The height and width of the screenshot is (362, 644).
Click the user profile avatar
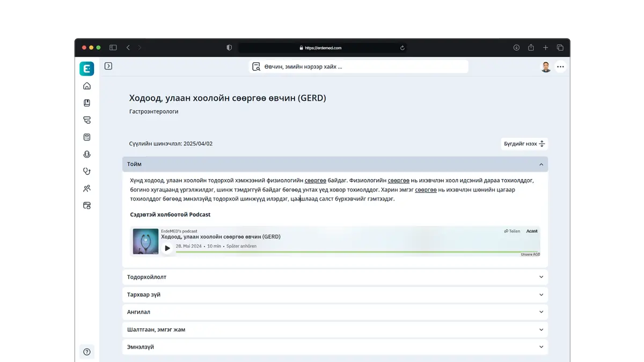(546, 67)
